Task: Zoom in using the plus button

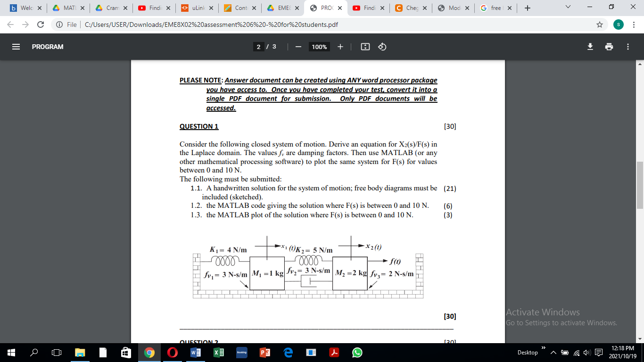Action: click(340, 47)
